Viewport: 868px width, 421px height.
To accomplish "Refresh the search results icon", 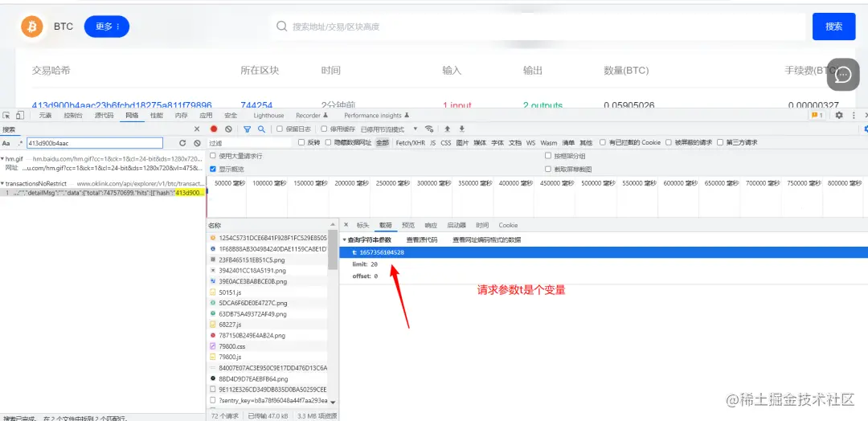I will tap(182, 143).
